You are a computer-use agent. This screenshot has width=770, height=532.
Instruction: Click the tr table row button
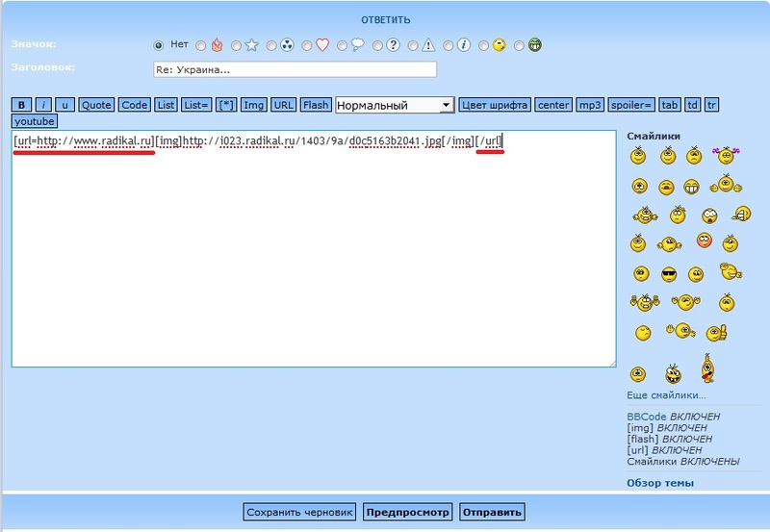click(711, 105)
